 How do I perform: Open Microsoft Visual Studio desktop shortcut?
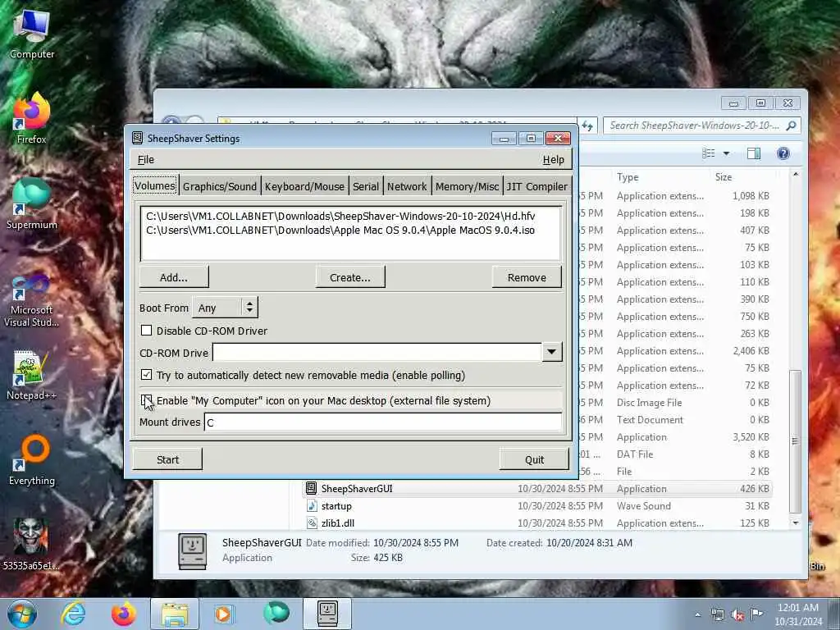pos(32,300)
